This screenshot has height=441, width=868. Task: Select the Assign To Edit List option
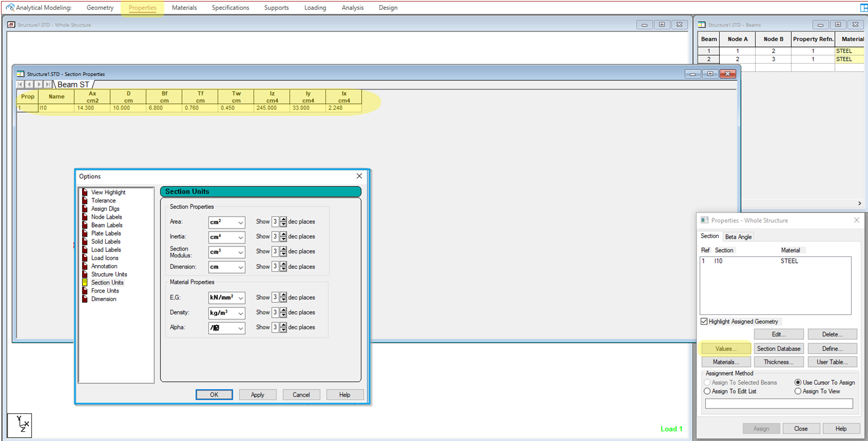(707, 391)
